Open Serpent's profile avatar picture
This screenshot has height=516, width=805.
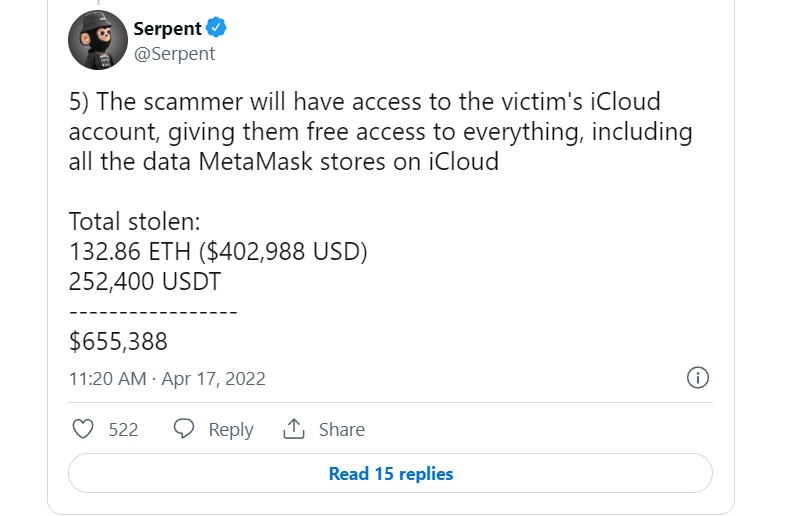[x=97, y=40]
